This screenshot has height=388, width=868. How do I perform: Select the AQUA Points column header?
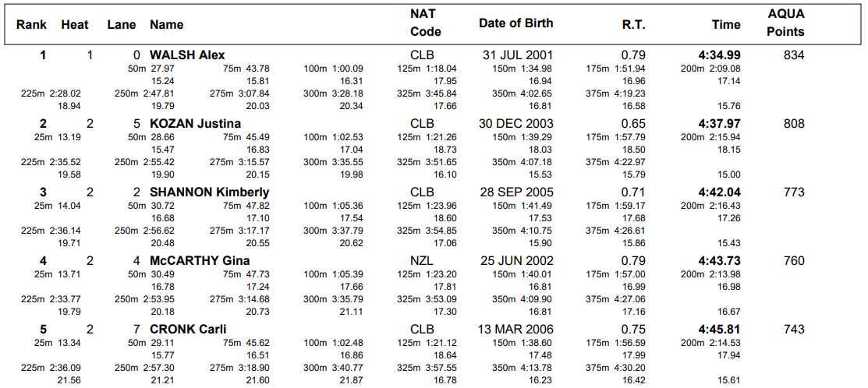point(785,23)
